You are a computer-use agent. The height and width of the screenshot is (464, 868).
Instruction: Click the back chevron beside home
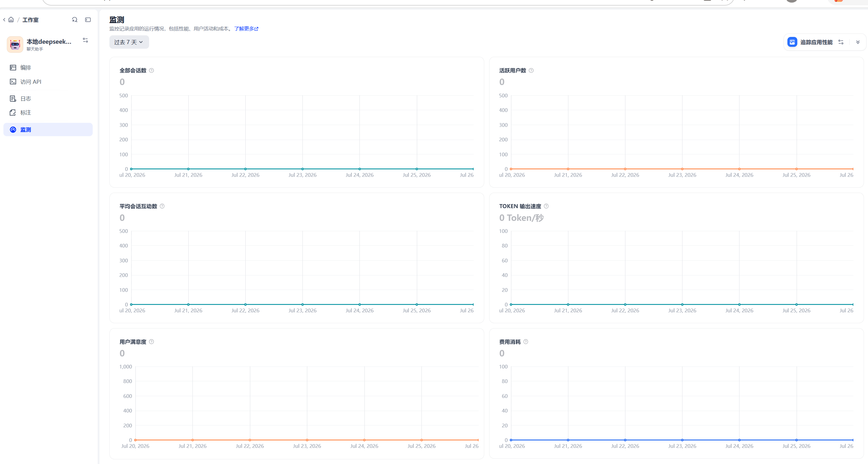pyautogui.click(x=4, y=20)
